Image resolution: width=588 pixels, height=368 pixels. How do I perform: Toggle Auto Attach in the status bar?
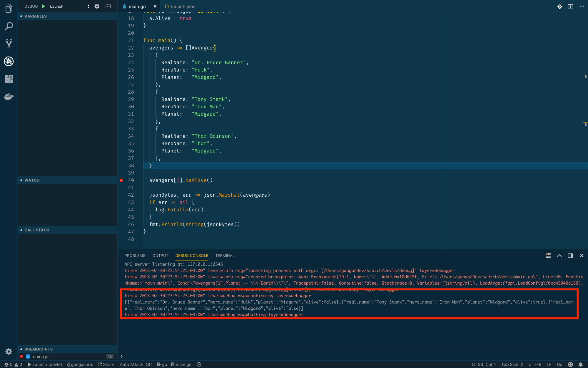[x=136, y=364]
